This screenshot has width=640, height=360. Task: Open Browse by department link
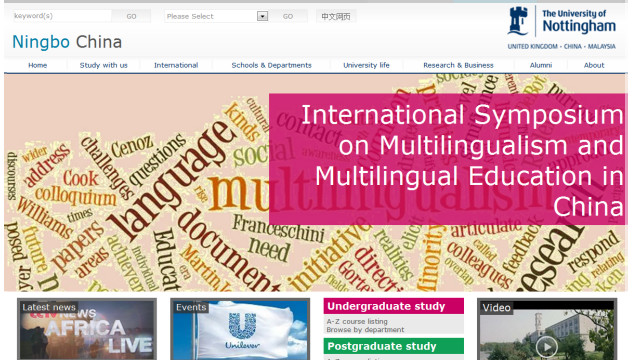[365, 329]
